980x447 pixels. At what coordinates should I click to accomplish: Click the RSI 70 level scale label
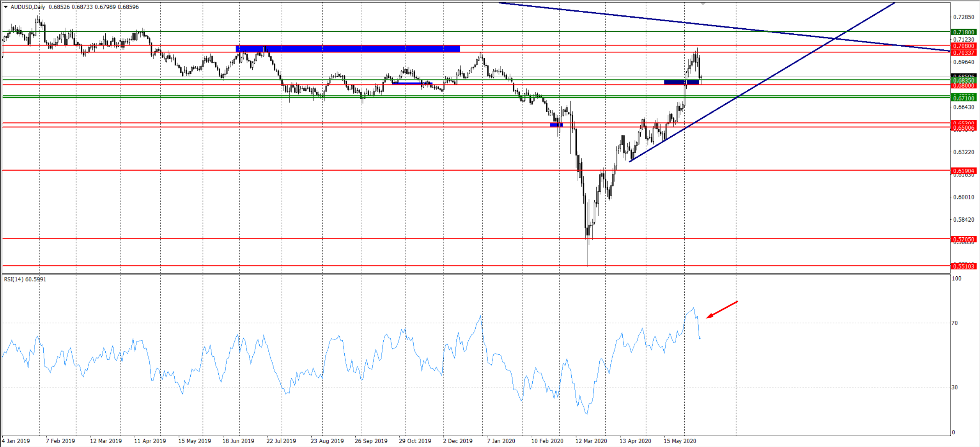[955, 323]
